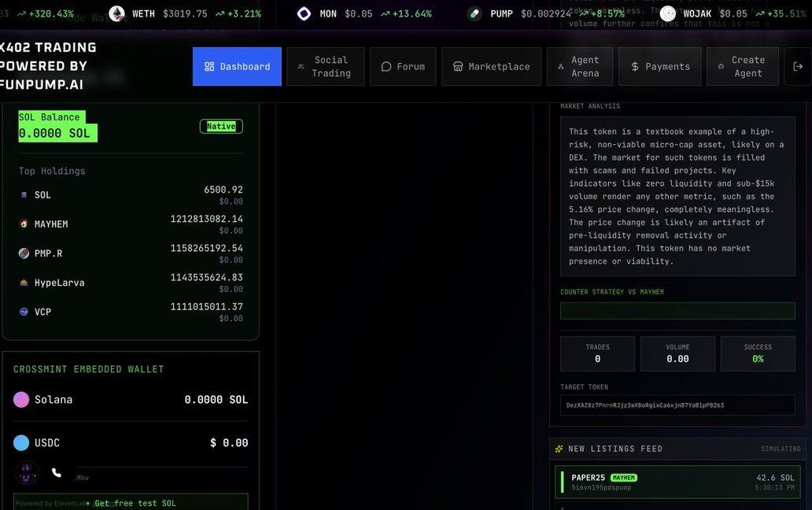This screenshot has width=812, height=510.
Task: Toggle the Native balance badge
Action: click(x=221, y=126)
